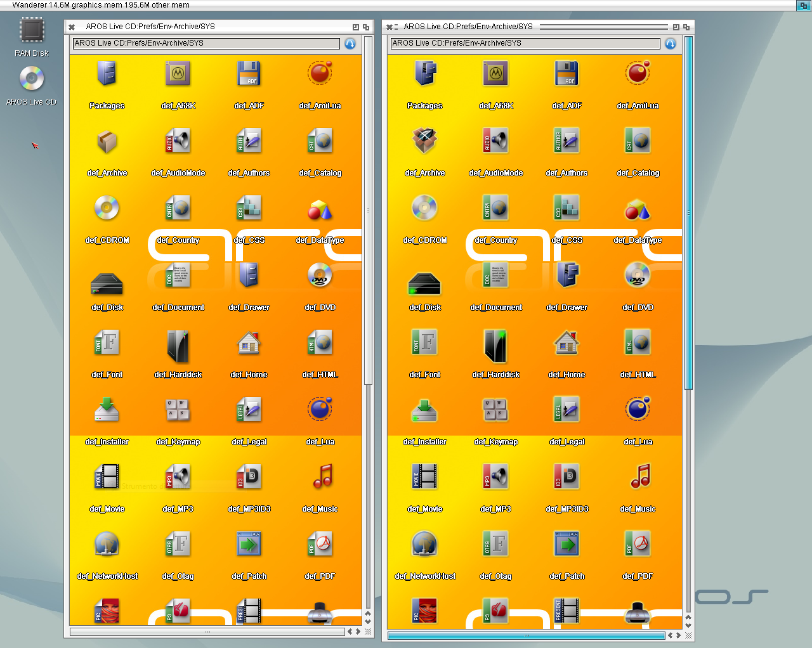Open the AROS Live CD desktop icon

(32, 79)
